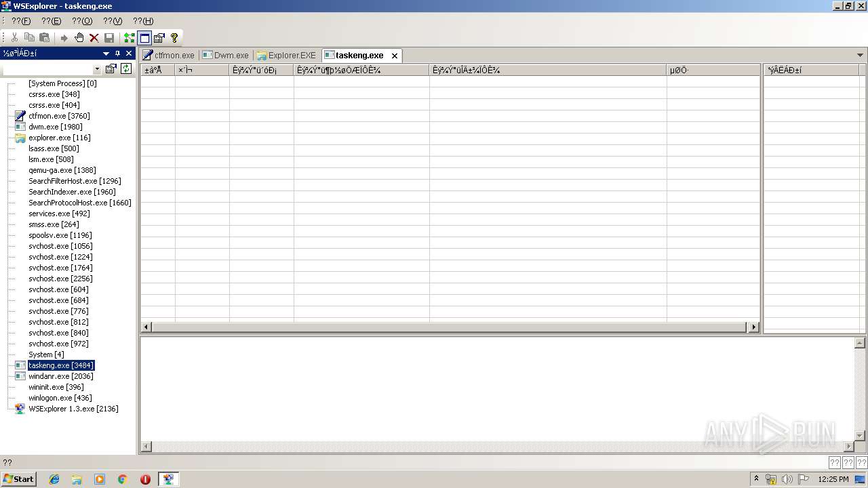Click the WSExplorer 1.3.exe [2136] icon
This screenshot has height=488, width=868.
(x=20, y=409)
